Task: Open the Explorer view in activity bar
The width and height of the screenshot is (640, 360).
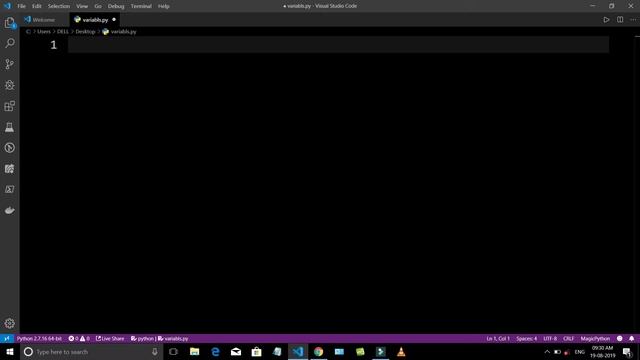Action: (x=9, y=22)
